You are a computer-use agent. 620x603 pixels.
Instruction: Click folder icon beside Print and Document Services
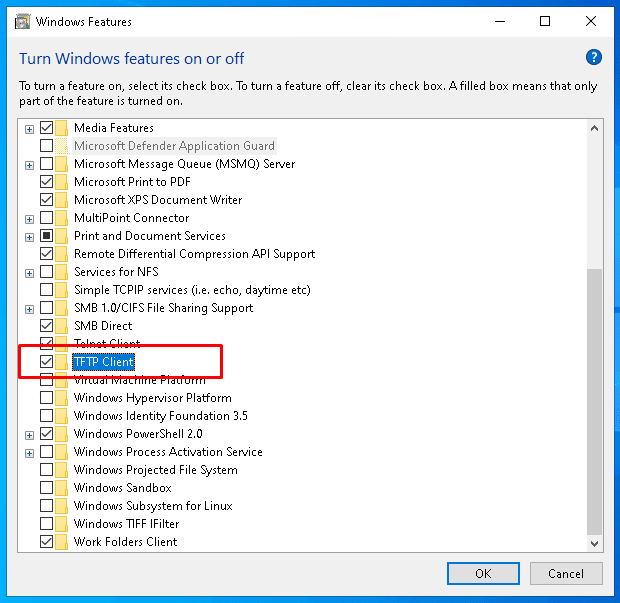click(61, 236)
